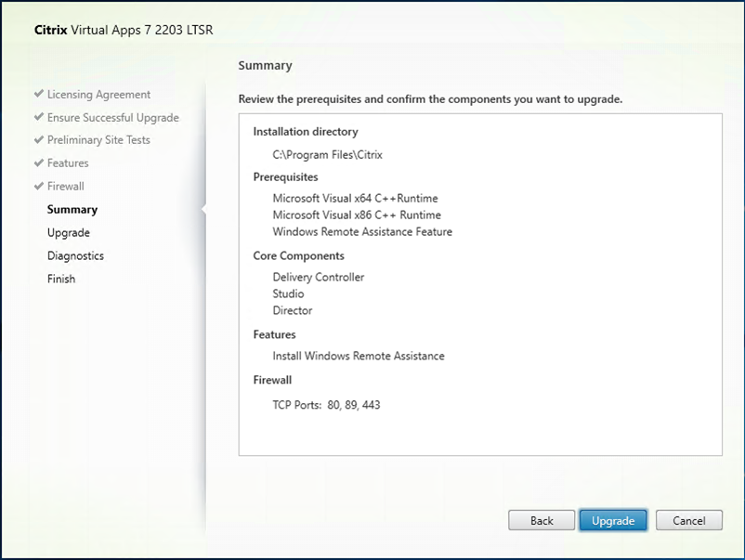Click the checkmark next to Firewall
745x560 pixels.
pyautogui.click(x=38, y=187)
